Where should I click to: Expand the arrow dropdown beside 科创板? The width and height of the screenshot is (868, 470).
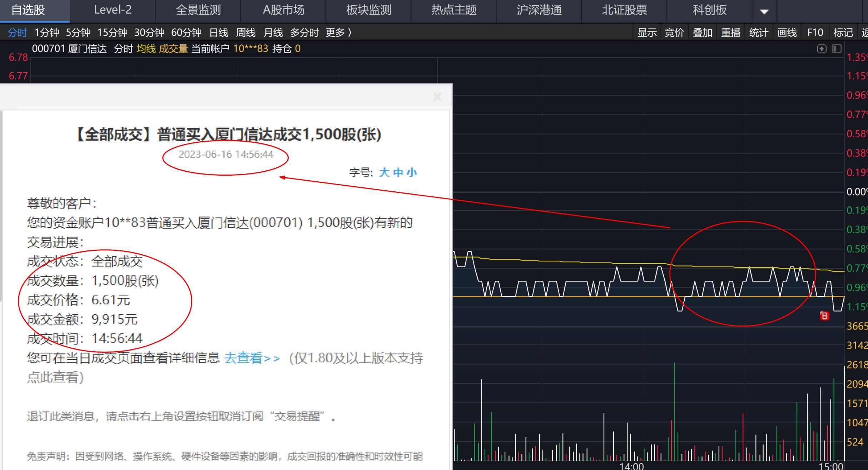coord(764,11)
